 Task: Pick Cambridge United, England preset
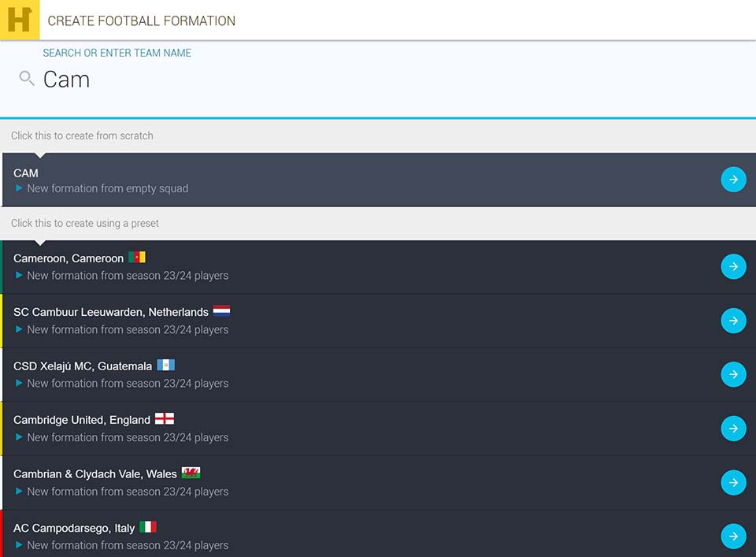(379, 429)
